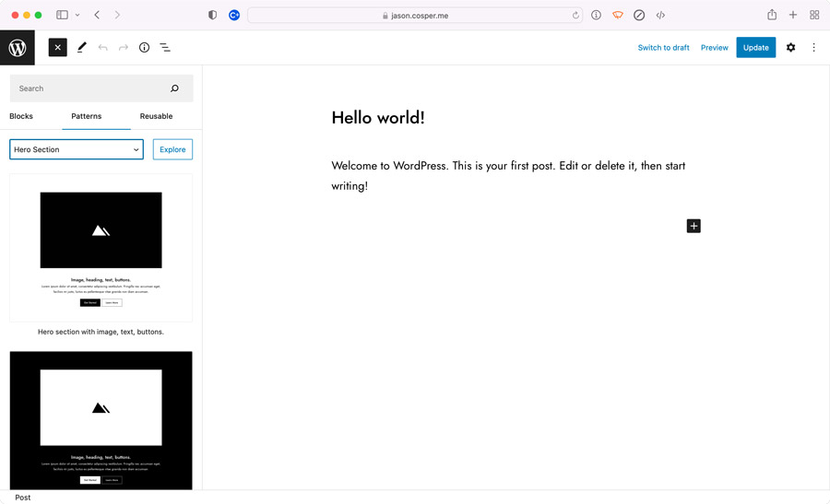Viewport: 830px width, 504px height.
Task: Switch to the Blocks tab
Action: pos(21,116)
